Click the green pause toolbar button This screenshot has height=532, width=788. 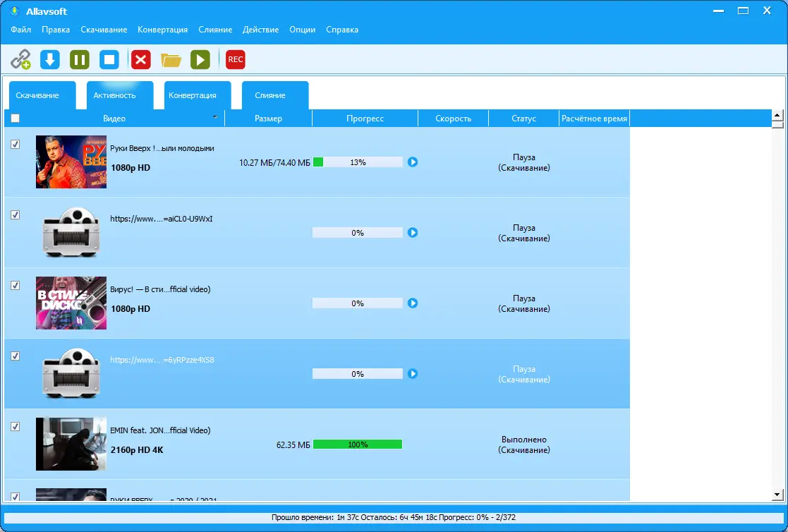[x=80, y=59]
